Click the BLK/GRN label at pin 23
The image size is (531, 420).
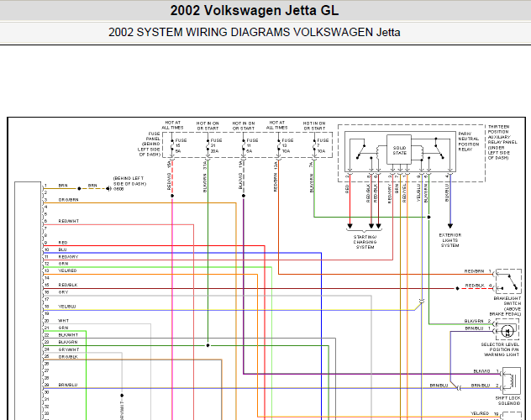68,342
